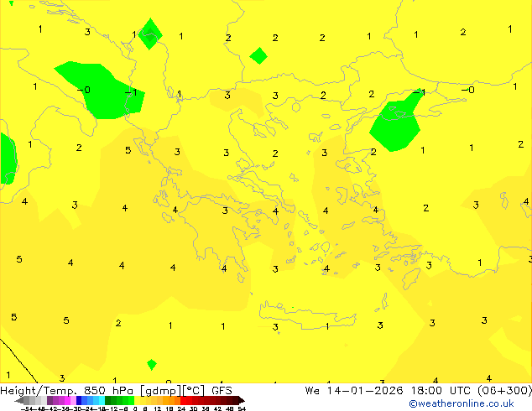Click the Height/Temp. 850 hPa title label

click(x=69, y=390)
